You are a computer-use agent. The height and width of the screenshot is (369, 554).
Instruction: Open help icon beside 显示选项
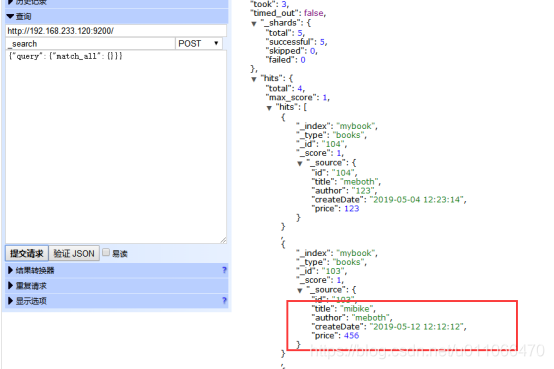point(224,300)
